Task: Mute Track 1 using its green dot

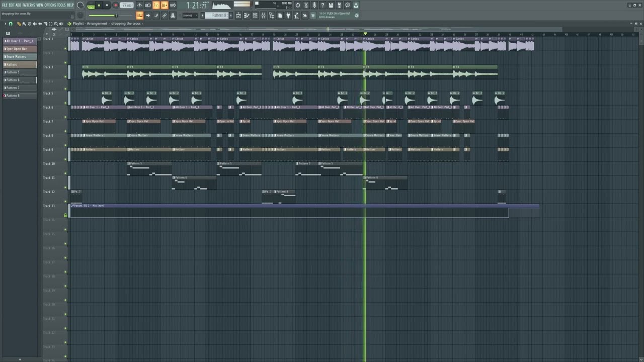Action: pos(65,49)
